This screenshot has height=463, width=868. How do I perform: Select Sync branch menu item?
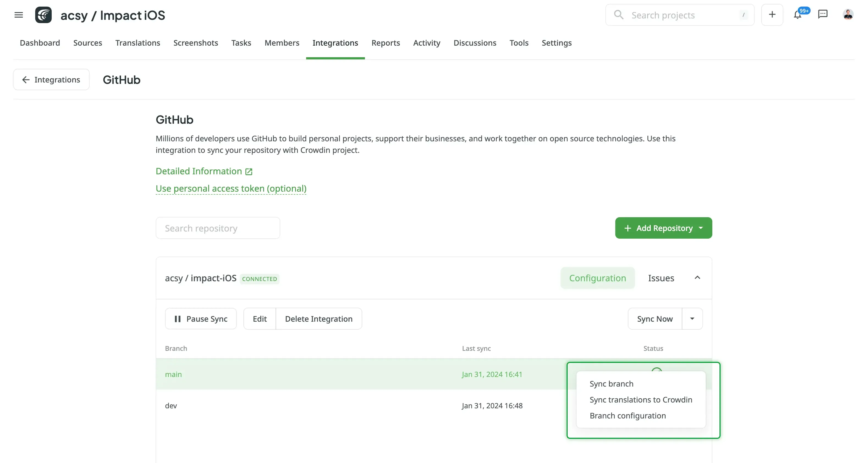click(611, 384)
